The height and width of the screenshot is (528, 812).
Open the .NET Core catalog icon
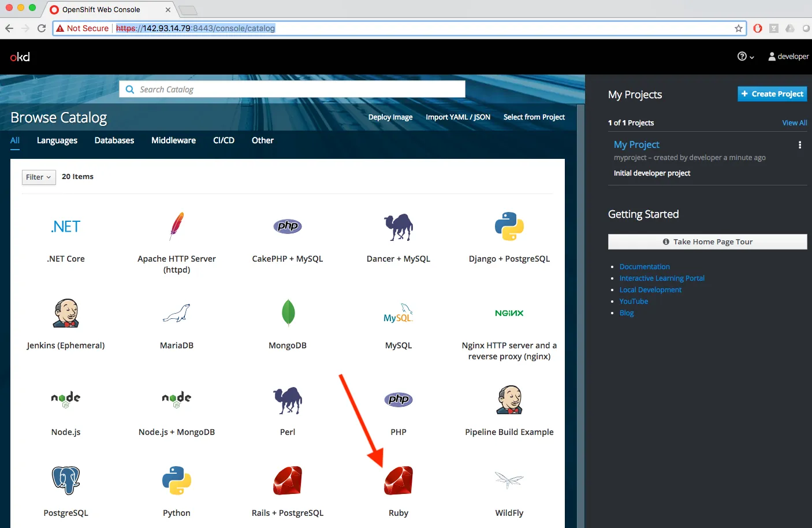point(66,226)
